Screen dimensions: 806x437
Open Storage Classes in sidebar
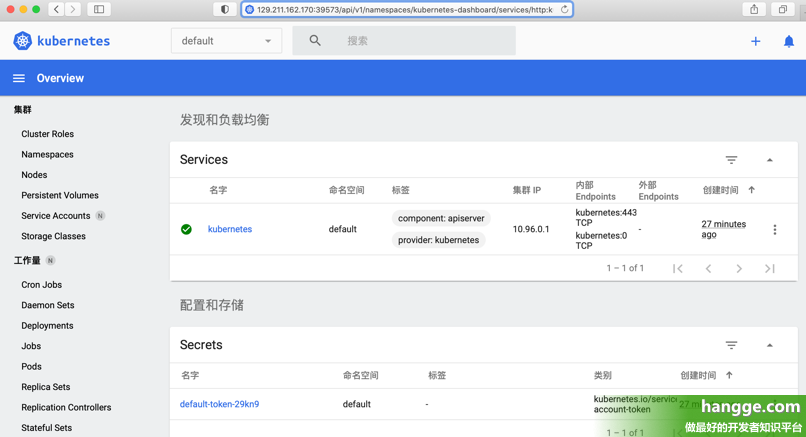point(53,236)
